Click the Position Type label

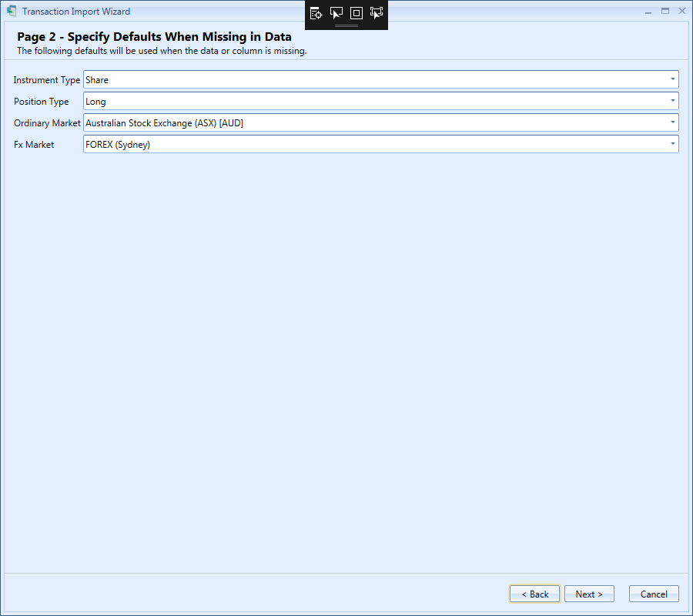click(41, 102)
